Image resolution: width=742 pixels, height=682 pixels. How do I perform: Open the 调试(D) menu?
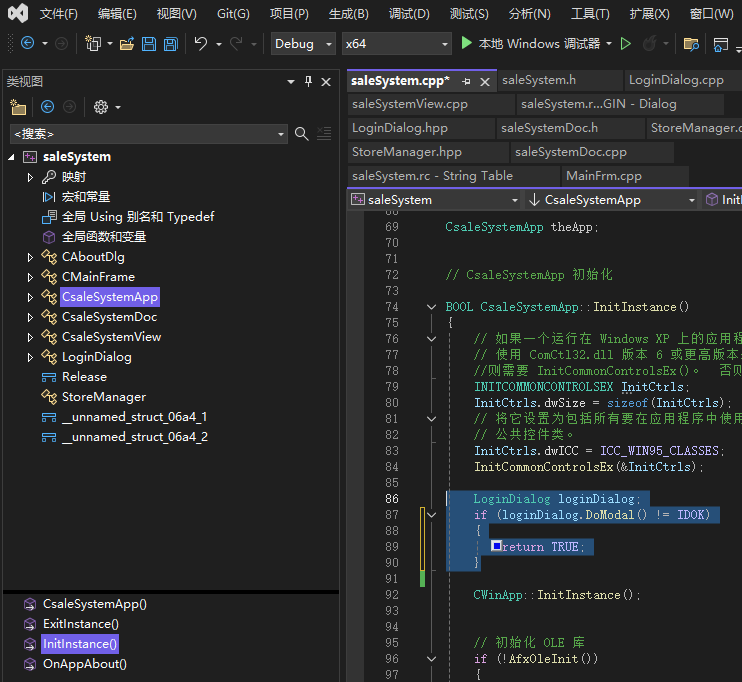click(409, 13)
